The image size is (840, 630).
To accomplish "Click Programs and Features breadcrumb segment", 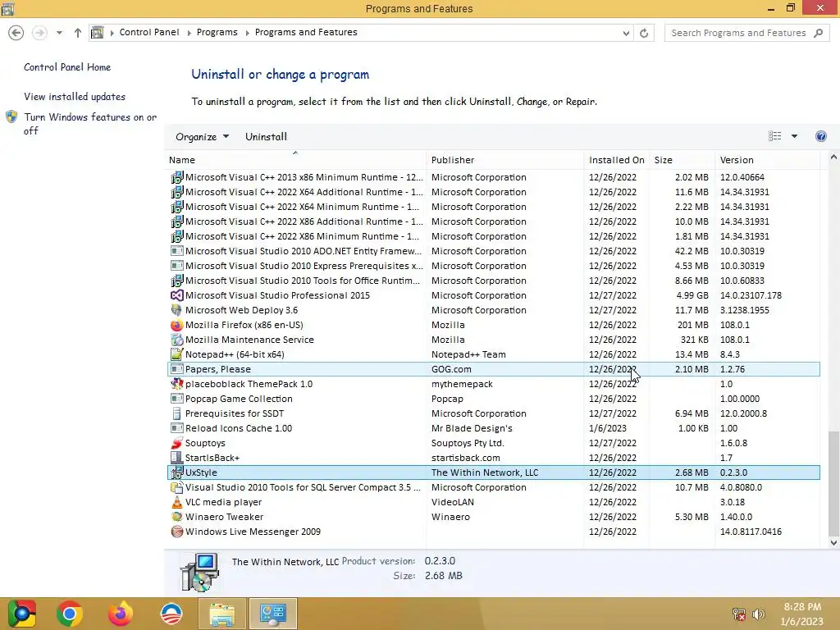I will coord(306,32).
